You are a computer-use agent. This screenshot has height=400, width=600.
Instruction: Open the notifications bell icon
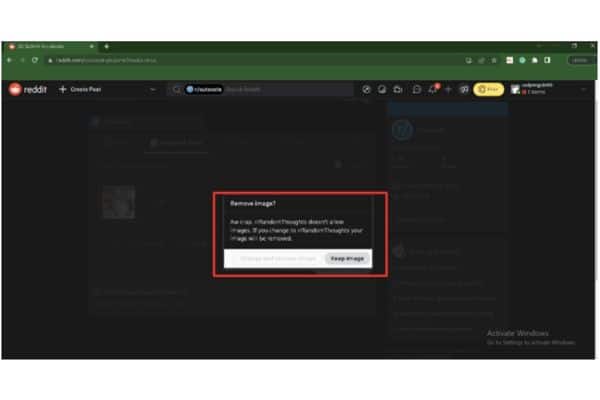[x=433, y=90]
